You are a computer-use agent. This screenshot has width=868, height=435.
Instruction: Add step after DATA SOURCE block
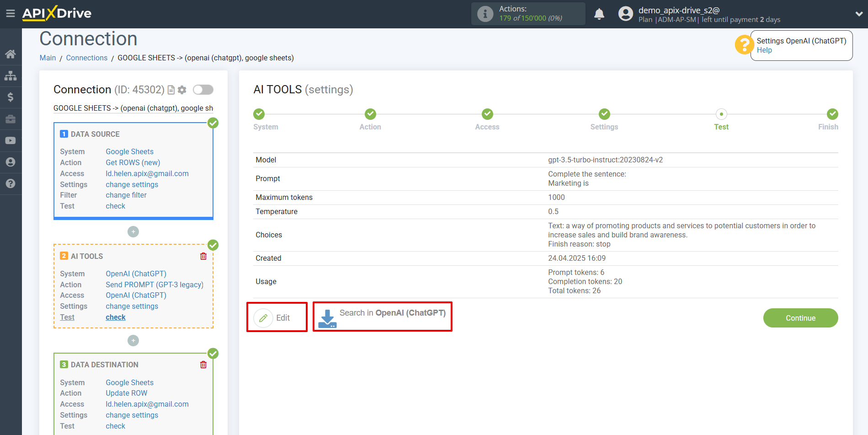click(x=133, y=232)
